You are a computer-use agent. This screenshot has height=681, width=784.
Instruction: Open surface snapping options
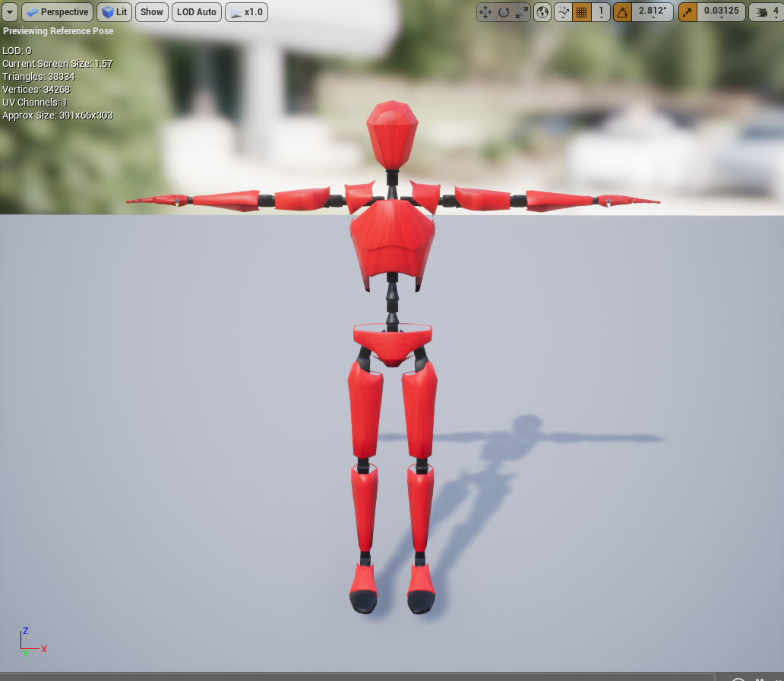(564, 12)
